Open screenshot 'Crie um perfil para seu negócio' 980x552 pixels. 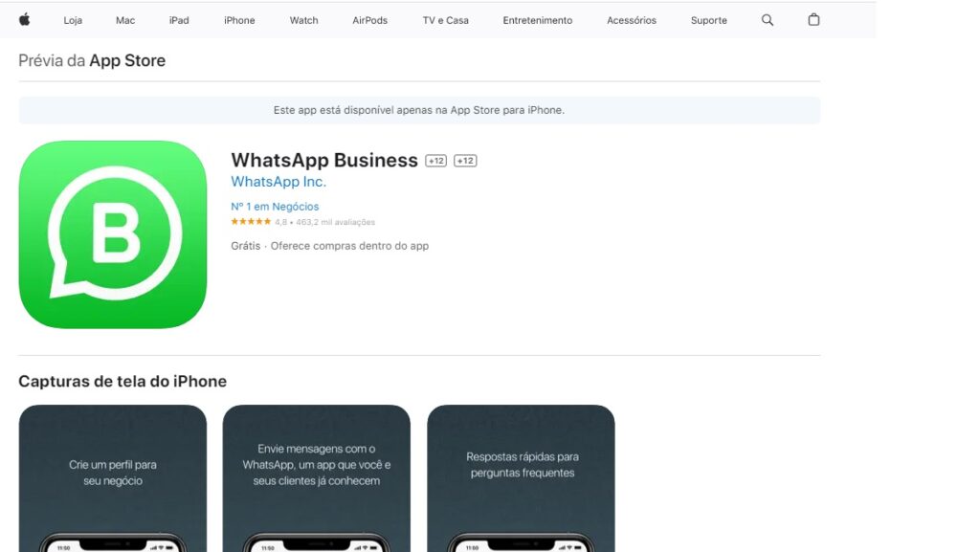click(113, 478)
